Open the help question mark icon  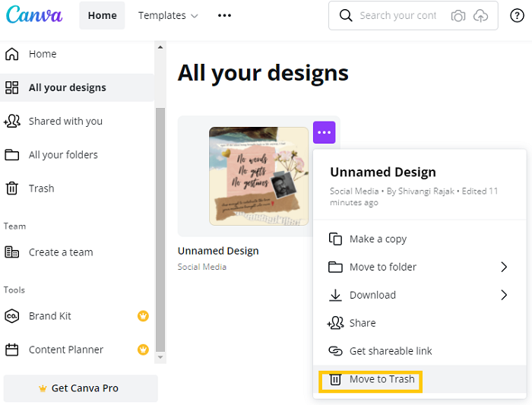tap(516, 16)
